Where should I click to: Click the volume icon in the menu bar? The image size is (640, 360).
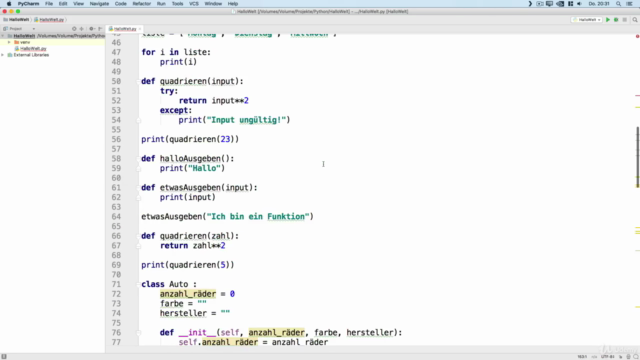coord(579,4)
